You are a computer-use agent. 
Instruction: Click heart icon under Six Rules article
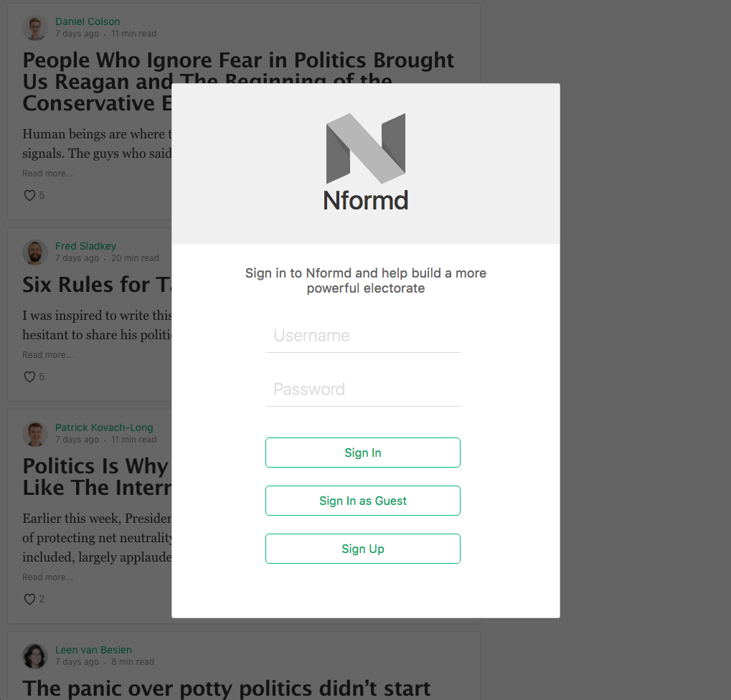[x=30, y=377]
